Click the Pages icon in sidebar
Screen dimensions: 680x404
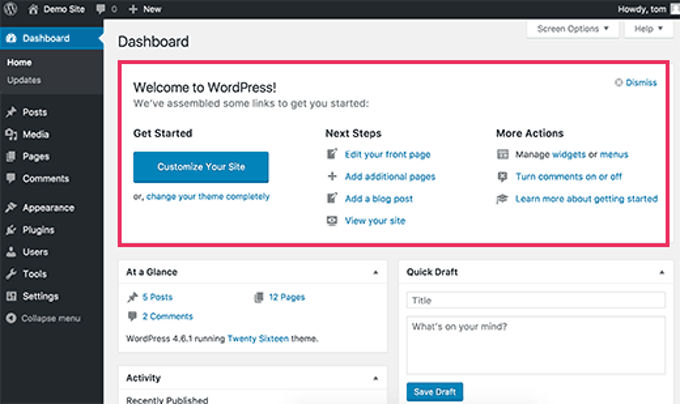(11, 156)
